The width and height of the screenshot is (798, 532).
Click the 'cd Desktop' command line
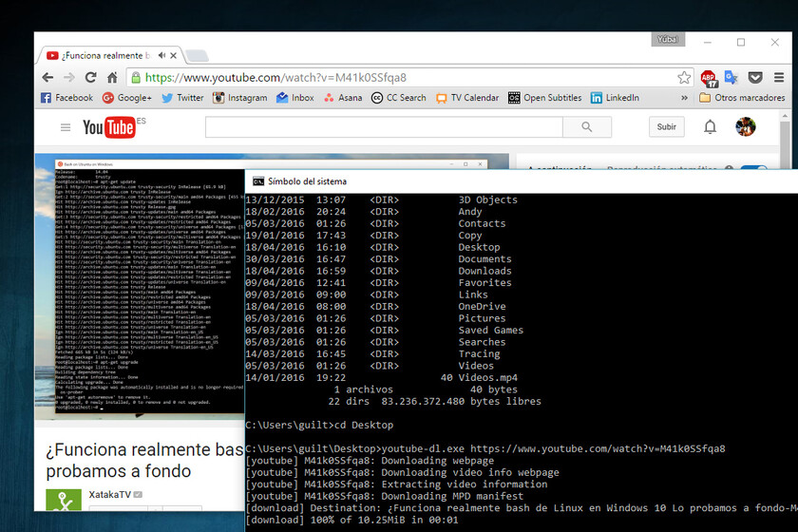[319, 425]
